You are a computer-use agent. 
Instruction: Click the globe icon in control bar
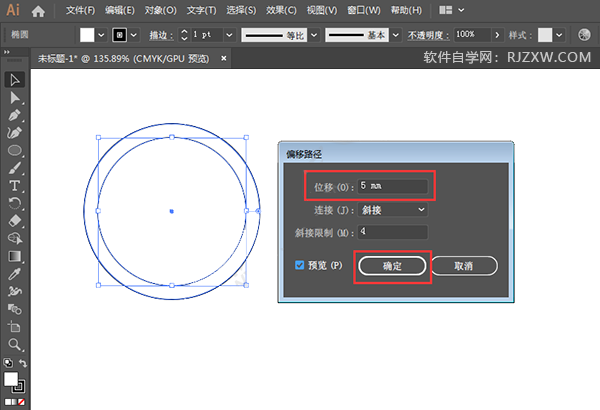coord(584,35)
